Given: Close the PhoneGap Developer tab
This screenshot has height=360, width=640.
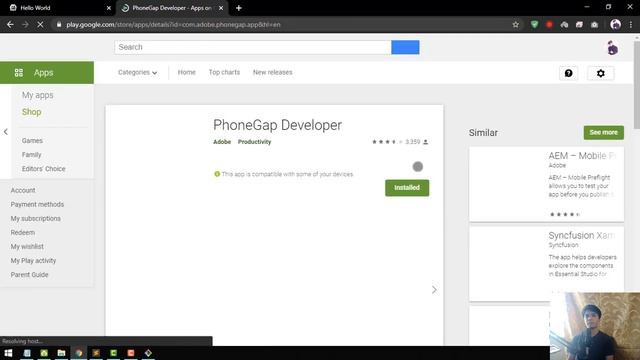Looking at the screenshot, I should 221,8.
